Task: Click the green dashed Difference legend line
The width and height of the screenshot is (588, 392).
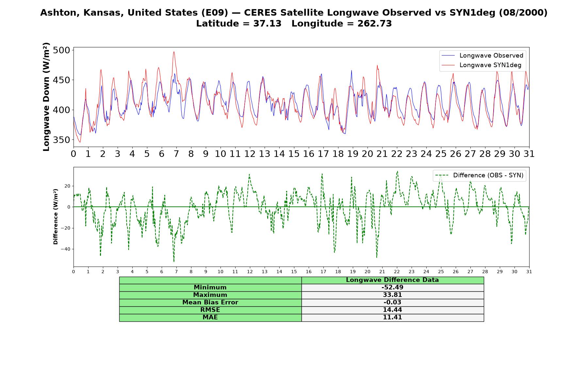Action: click(442, 175)
